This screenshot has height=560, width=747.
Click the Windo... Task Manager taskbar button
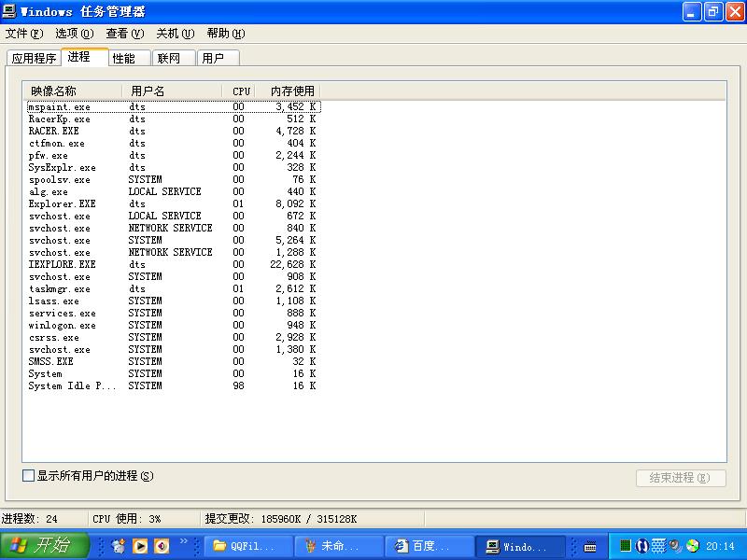pos(520,546)
